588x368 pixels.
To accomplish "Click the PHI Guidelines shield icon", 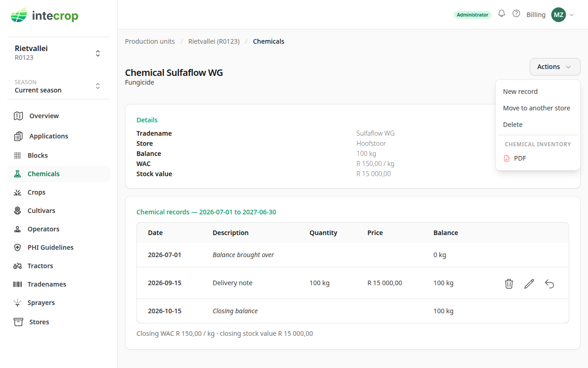I will click(17, 247).
